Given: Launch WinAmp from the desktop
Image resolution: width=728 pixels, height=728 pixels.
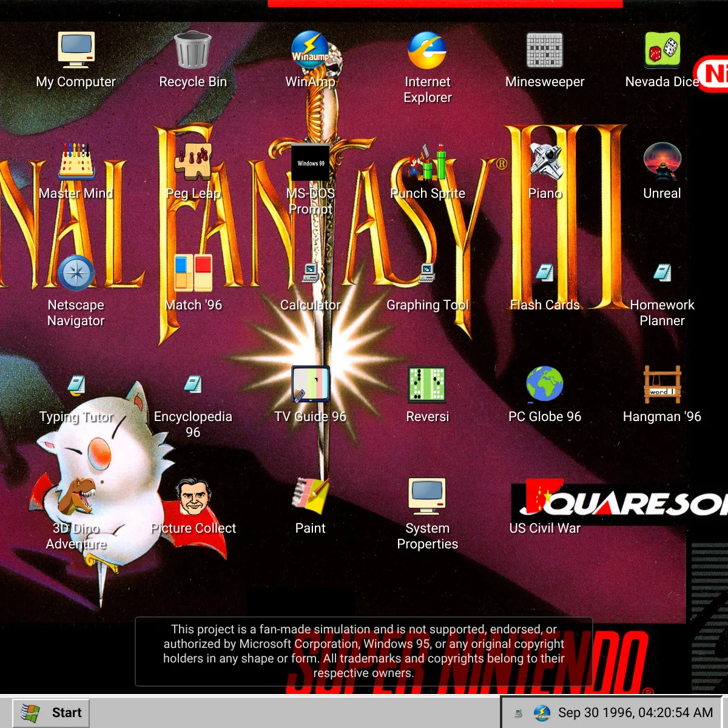Looking at the screenshot, I should pos(310,50).
